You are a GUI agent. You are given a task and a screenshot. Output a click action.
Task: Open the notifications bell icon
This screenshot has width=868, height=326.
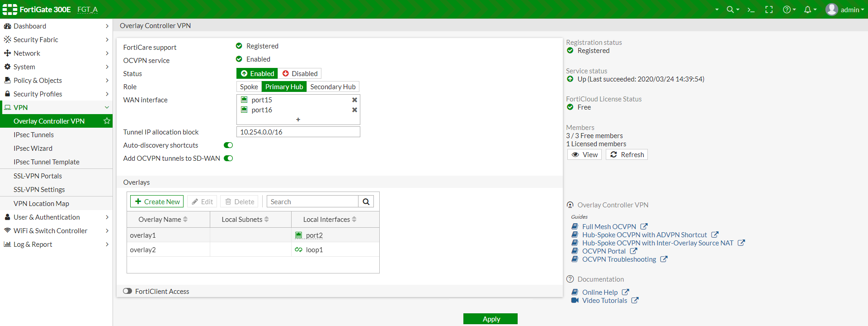click(x=810, y=10)
